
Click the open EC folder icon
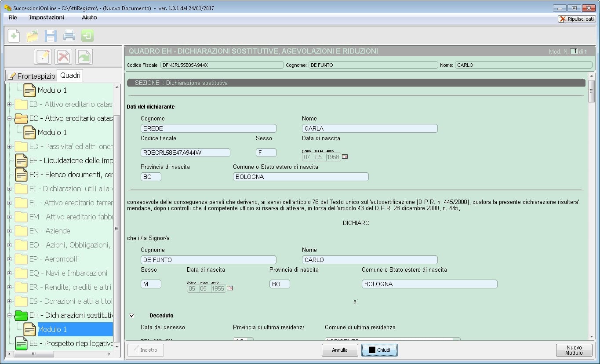(21, 118)
